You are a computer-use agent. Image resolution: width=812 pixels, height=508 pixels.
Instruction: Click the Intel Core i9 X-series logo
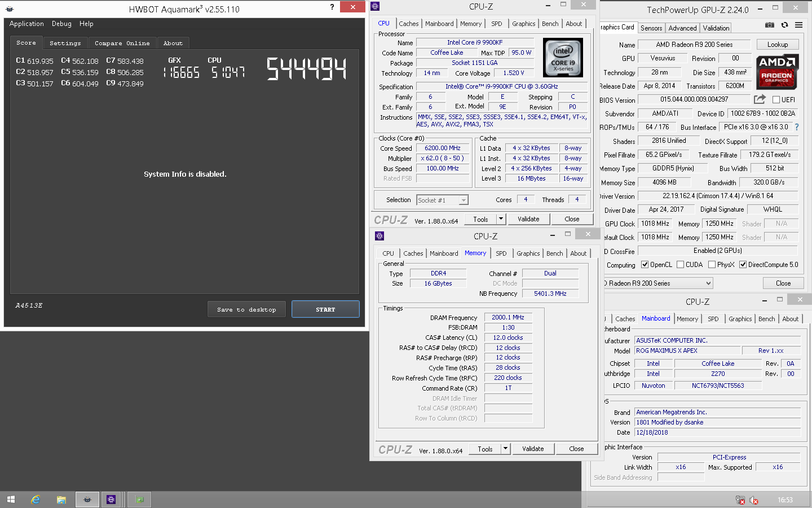pos(563,58)
